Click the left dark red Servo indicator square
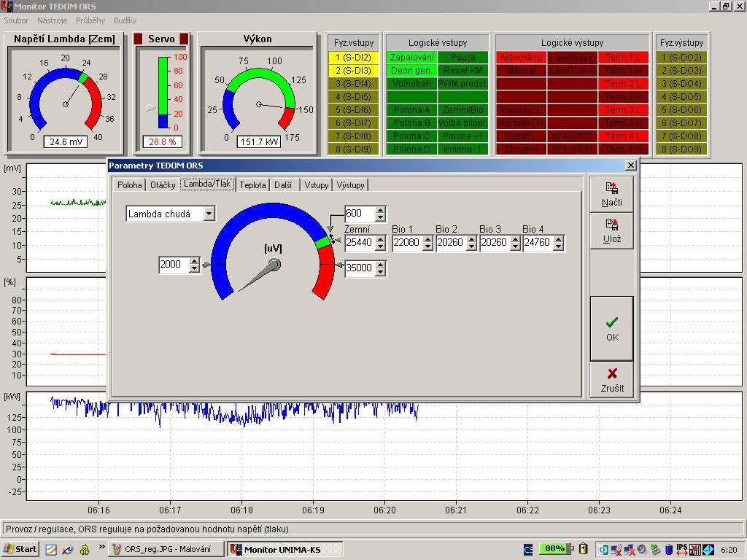747x560 pixels. pyautogui.click(x=138, y=39)
